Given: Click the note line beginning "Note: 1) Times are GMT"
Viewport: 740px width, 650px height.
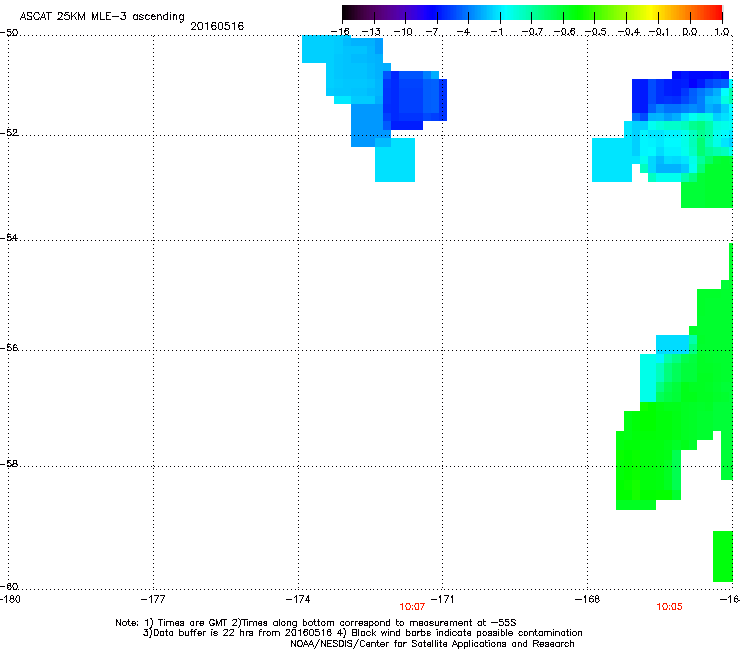Looking at the screenshot, I should click(x=316, y=623).
